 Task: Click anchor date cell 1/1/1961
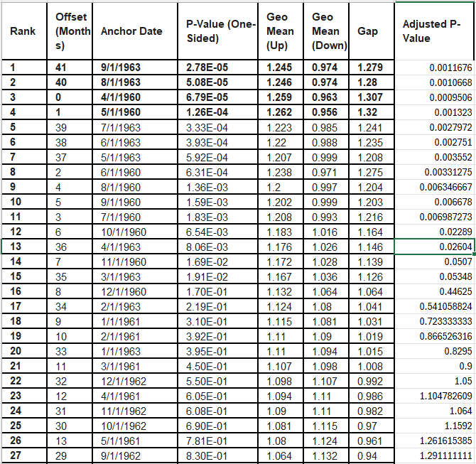click(x=135, y=321)
